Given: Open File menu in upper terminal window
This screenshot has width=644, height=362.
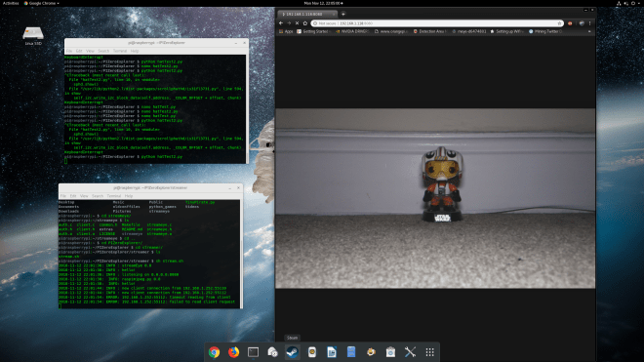Looking at the screenshot, I should coord(69,51).
